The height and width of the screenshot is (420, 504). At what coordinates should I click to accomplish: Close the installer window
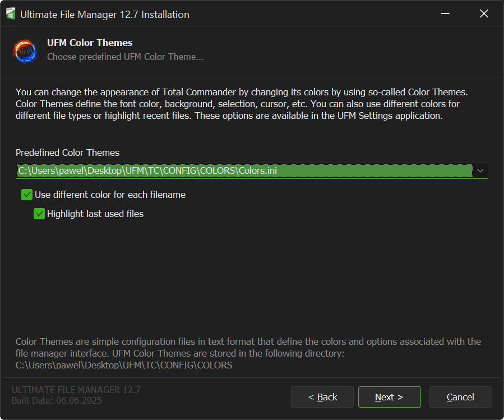tap(484, 14)
